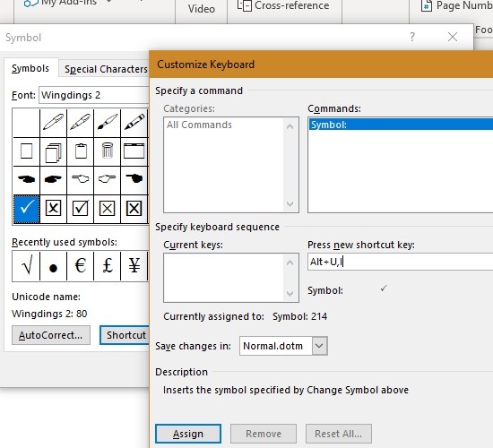
Task: Open the Save changes in dropdown
Action: pos(319,346)
